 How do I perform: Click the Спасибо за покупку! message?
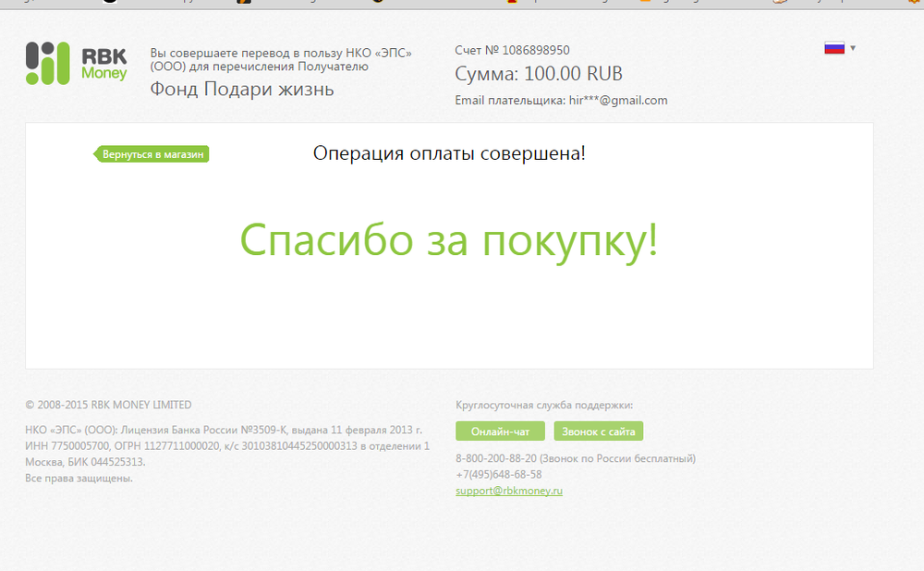[x=449, y=240]
